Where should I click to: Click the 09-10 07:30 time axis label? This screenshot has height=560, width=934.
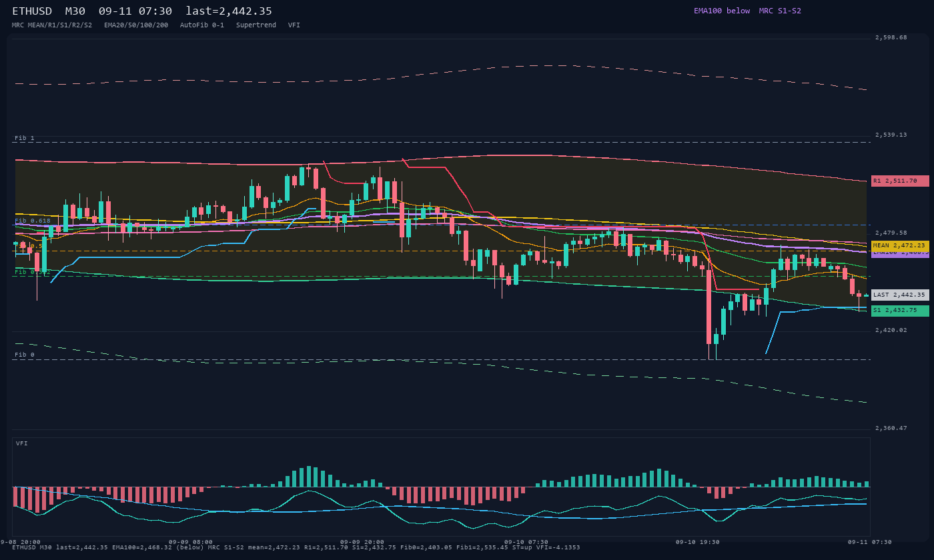(x=526, y=542)
